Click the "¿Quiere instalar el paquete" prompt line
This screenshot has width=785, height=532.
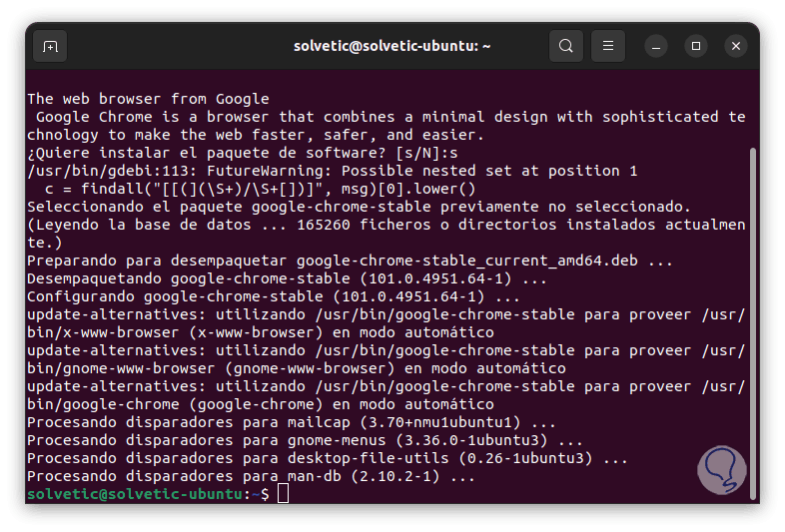point(242,153)
